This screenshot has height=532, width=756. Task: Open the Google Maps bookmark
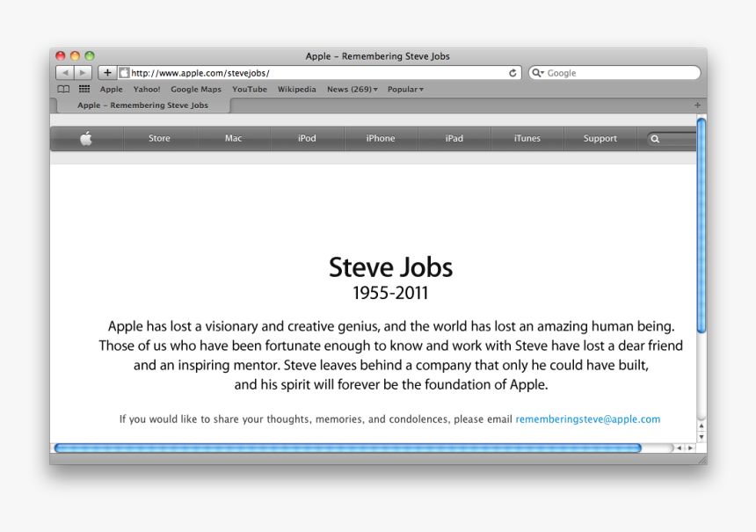[x=196, y=89]
